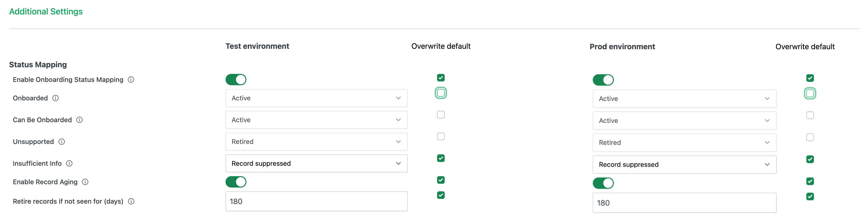Click info icon beside Can Be Onboarded
The image size is (868, 215).
pos(79,120)
